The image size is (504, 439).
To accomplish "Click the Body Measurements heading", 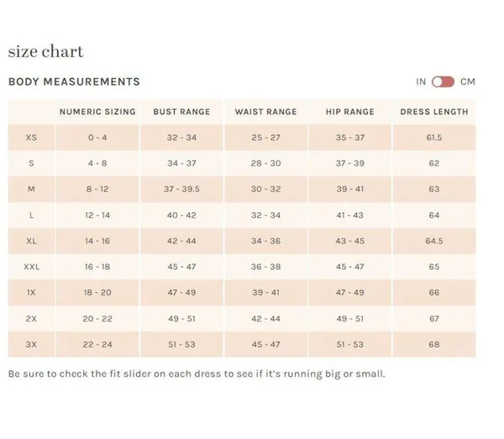I will 74,82.
